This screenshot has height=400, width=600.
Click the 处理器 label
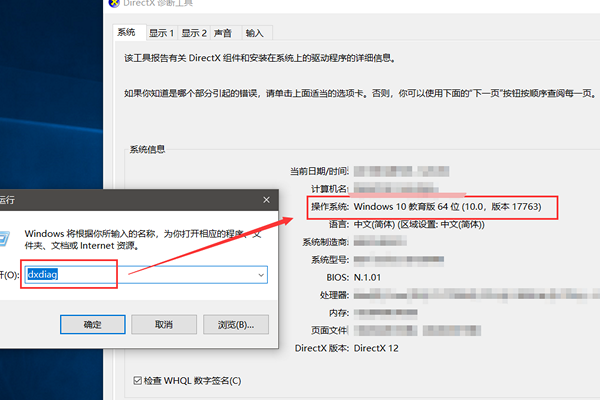pyautogui.click(x=334, y=295)
